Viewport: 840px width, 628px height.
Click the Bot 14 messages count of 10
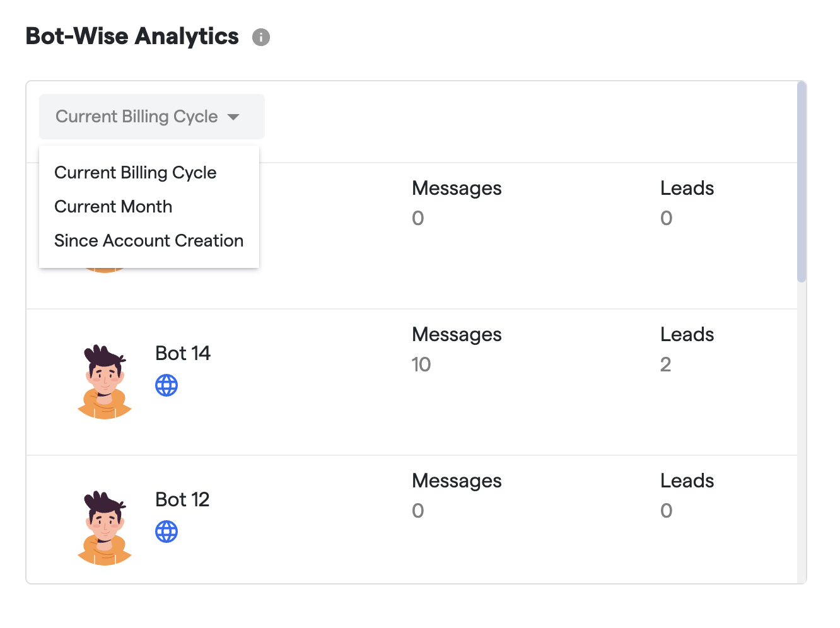[x=421, y=364]
